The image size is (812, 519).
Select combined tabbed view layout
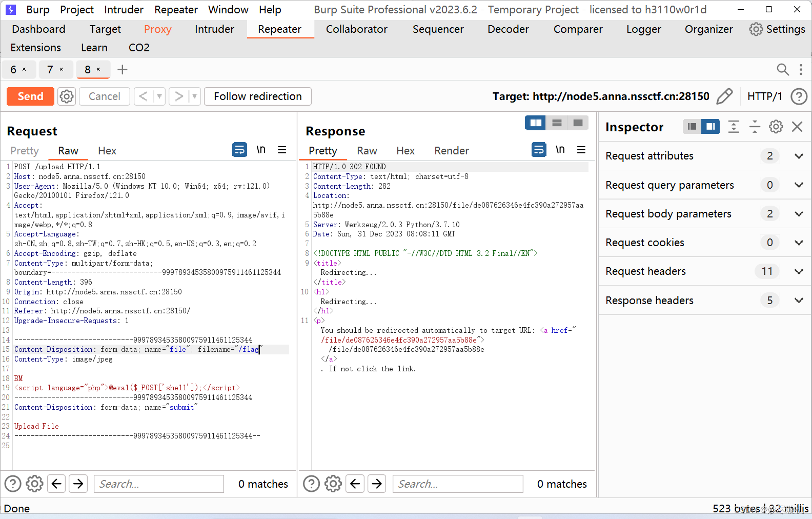pyautogui.click(x=578, y=123)
